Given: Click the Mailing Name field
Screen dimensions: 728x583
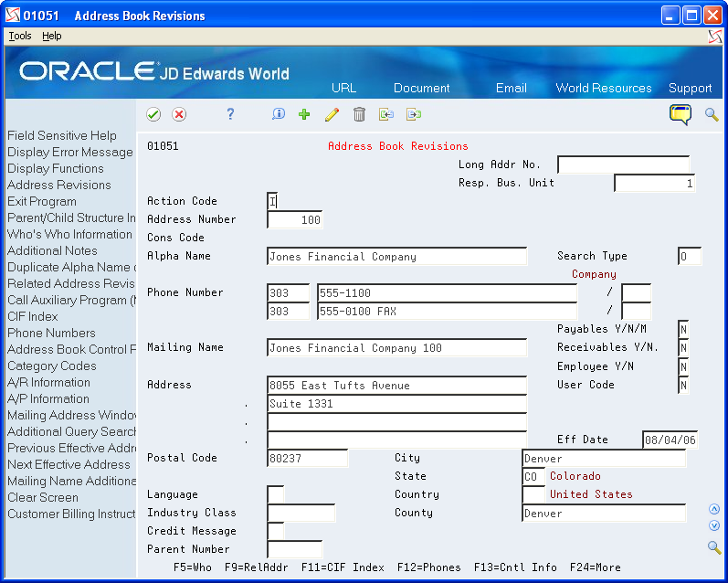Looking at the screenshot, I should point(397,348).
